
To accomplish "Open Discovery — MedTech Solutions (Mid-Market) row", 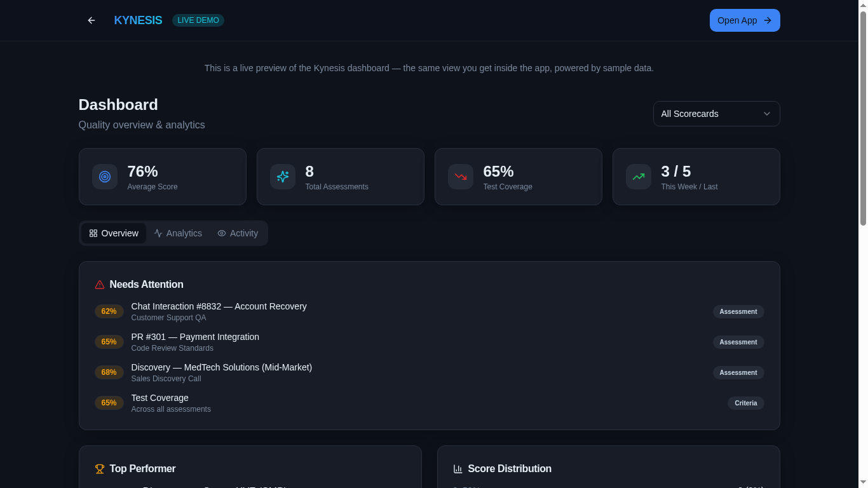I will (430, 372).
